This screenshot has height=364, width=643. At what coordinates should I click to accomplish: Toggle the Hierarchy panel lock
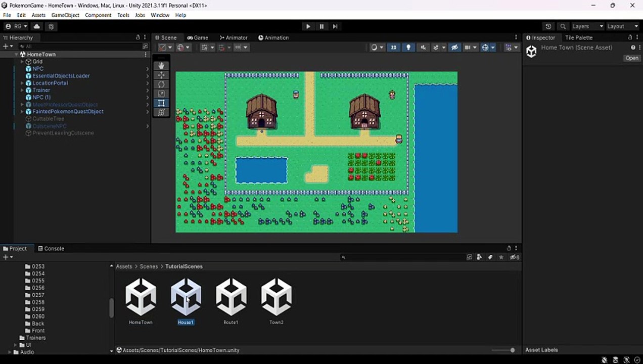pyautogui.click(x=137, y=37)
